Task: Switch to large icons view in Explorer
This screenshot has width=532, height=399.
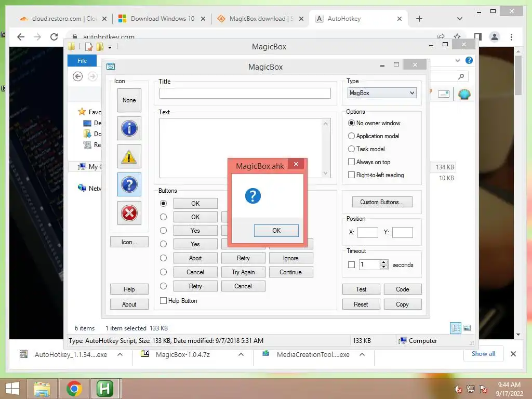Action: pos(467,328)
